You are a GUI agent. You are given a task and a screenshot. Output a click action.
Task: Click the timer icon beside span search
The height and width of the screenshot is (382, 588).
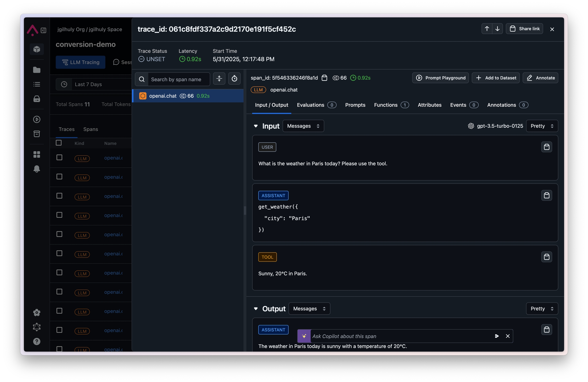pos(234,79)
